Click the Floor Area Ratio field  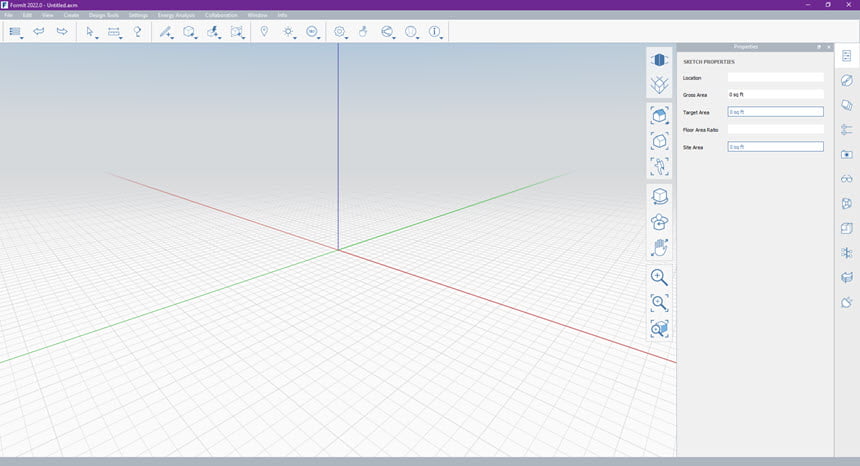776,129
